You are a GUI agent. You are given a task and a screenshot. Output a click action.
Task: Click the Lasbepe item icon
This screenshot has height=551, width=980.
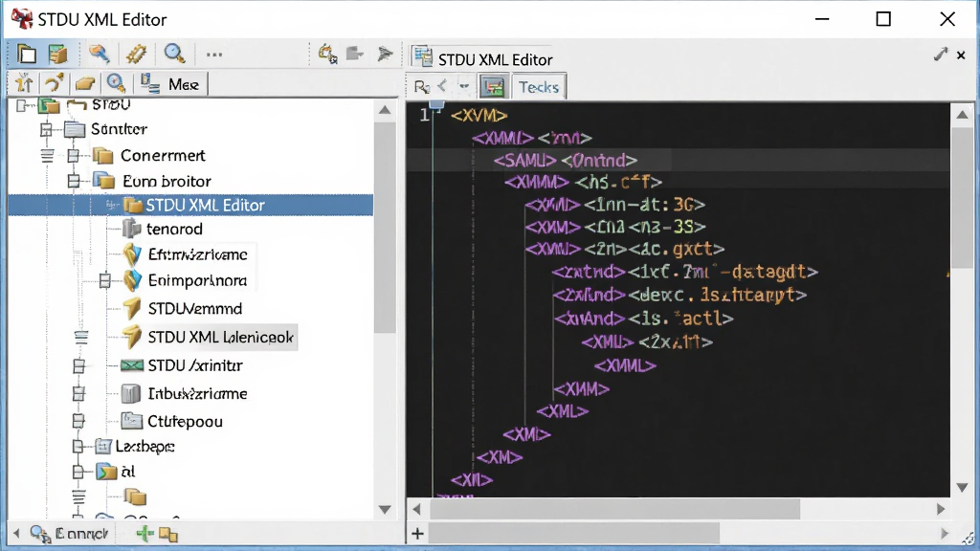[102, 446]
